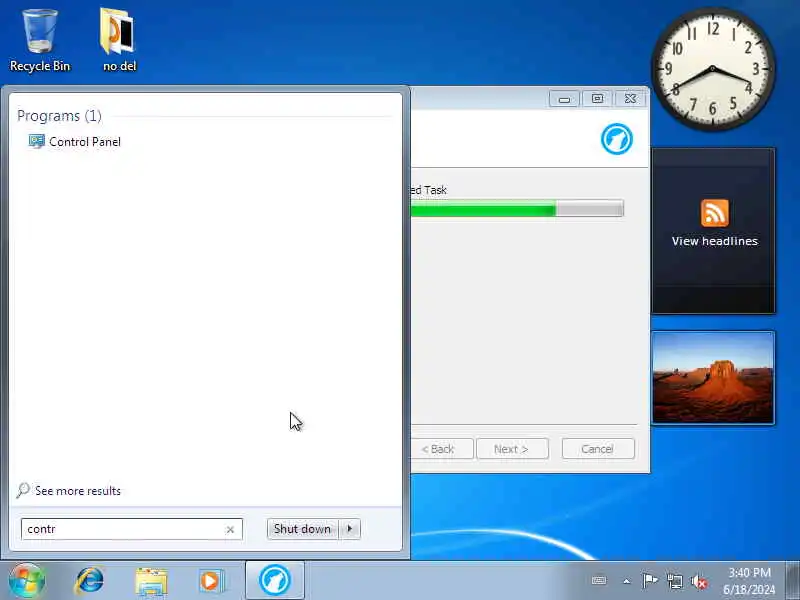Image resolution: width=800 pixels, height=600 pixels.
Task: Open the touch keyboard tray icon
Action: coord(599,581)
